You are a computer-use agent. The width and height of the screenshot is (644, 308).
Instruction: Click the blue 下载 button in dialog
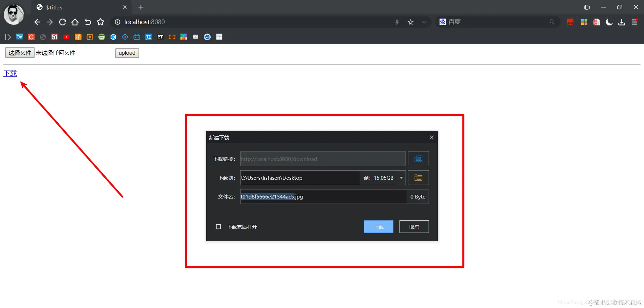point(379,227)
